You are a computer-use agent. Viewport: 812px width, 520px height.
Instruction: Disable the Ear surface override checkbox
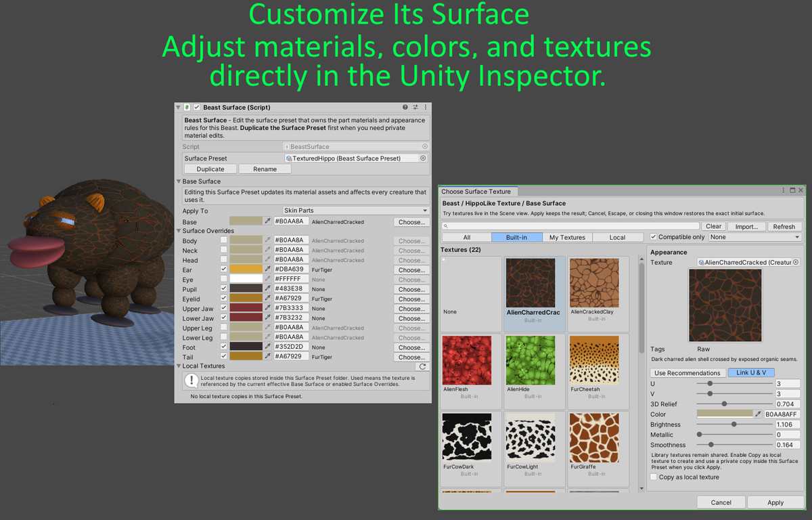[224, 269]
